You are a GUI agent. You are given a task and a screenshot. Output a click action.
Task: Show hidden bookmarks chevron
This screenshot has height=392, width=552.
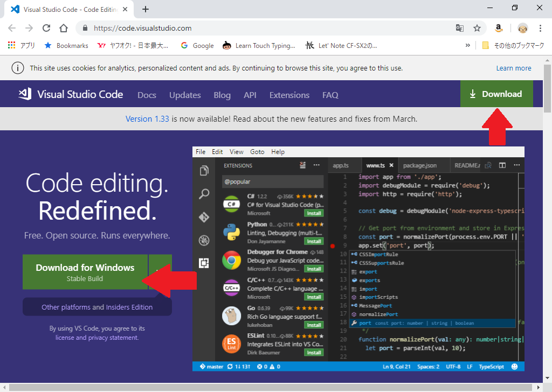(467, 45)
